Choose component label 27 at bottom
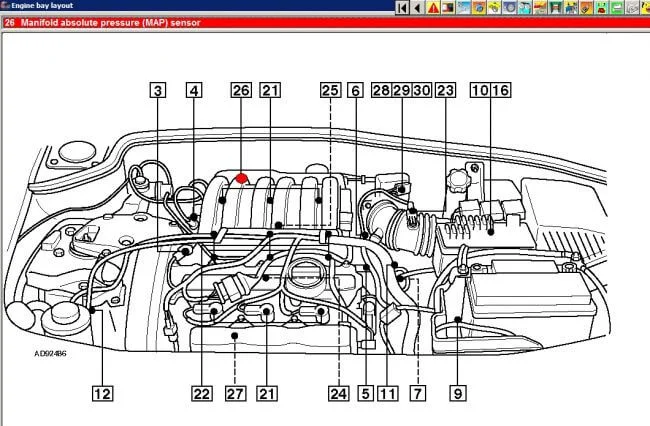This screenshot has width=650, height=426. [x=235, y=393]
